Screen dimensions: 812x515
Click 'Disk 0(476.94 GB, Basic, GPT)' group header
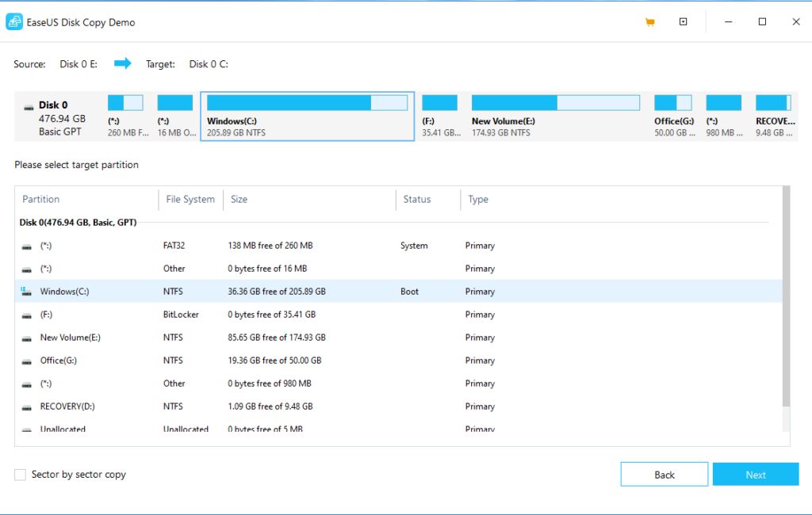tap(78, 222)
